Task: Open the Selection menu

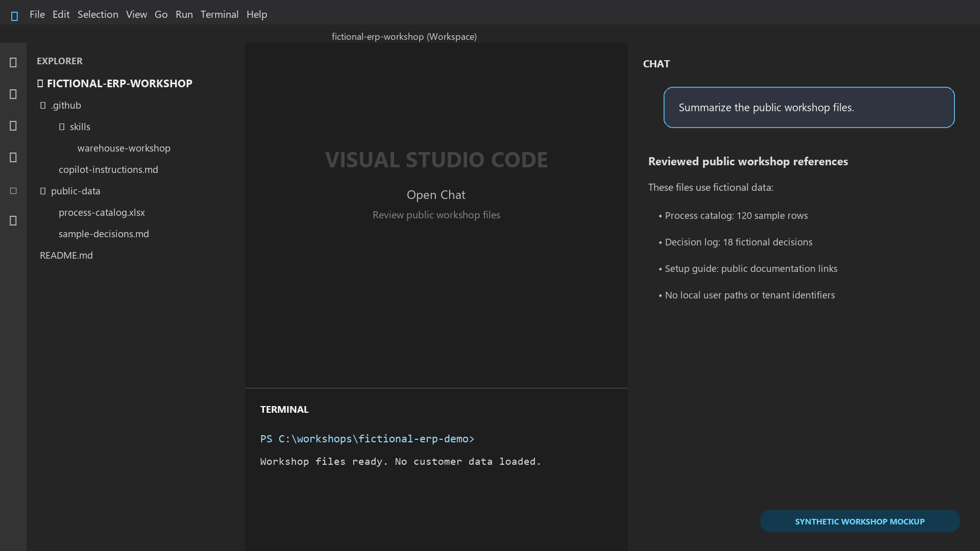Action: 98,14
